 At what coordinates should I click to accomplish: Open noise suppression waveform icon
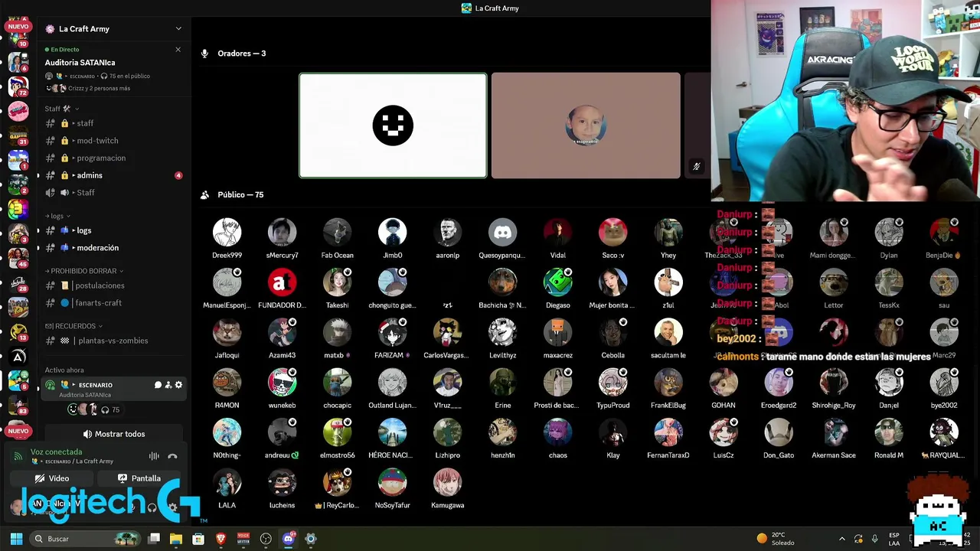[154, 456]
